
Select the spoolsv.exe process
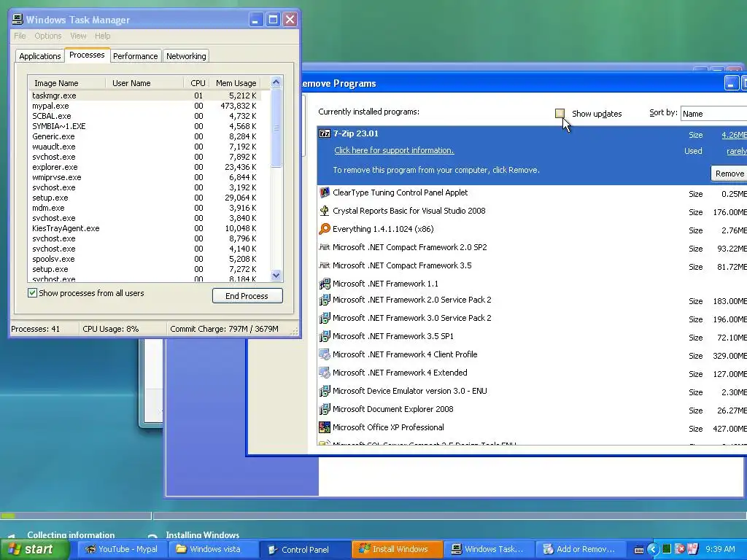pos(145,259)
